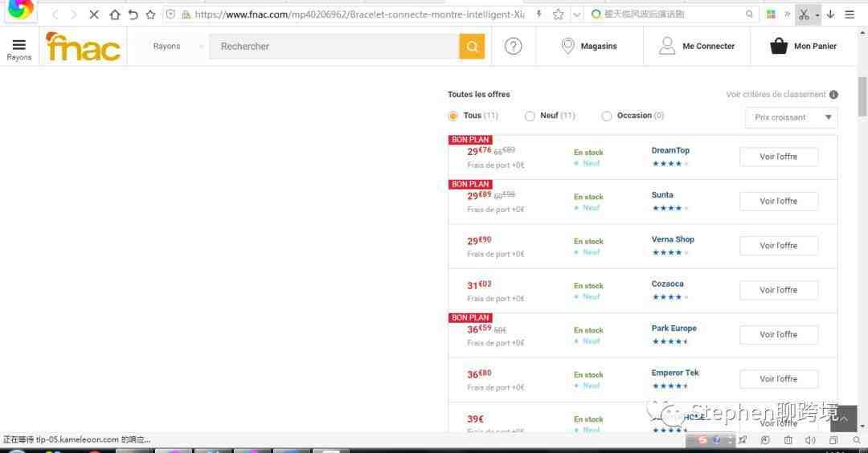Click BON PLAN badge on Park Europe offer

[470, 317]
